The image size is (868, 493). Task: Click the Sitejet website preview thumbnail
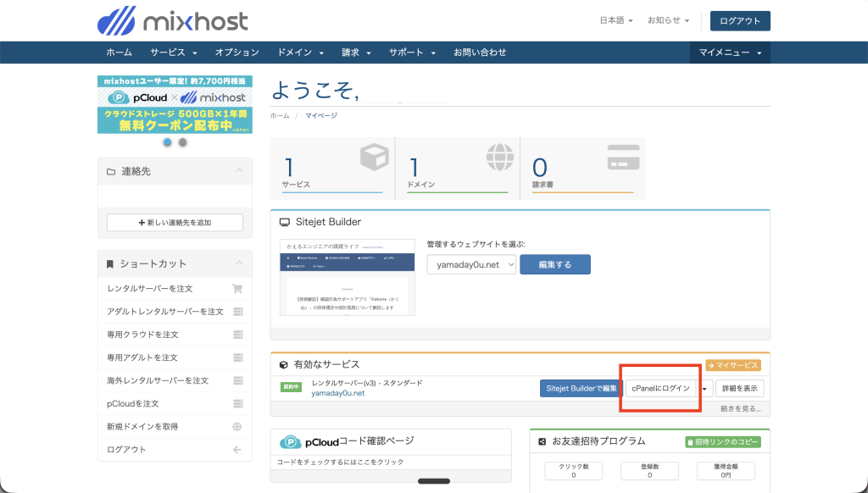(x=348, y=278)
